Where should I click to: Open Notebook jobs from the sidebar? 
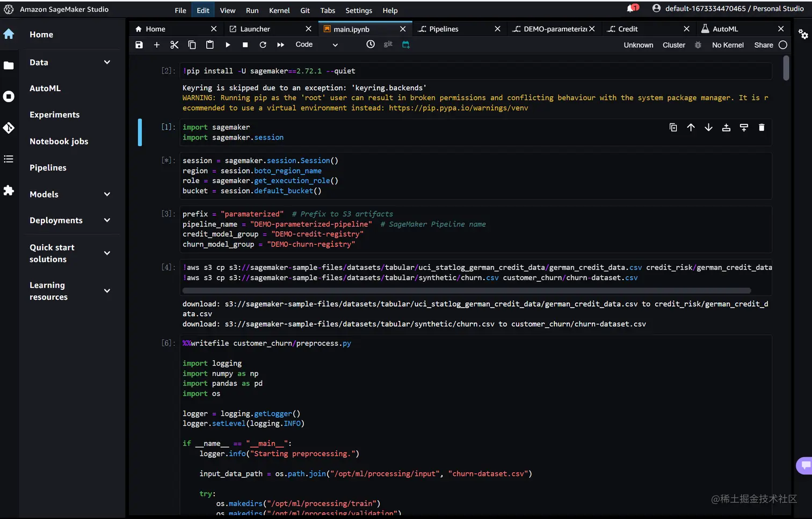point(59,141)
